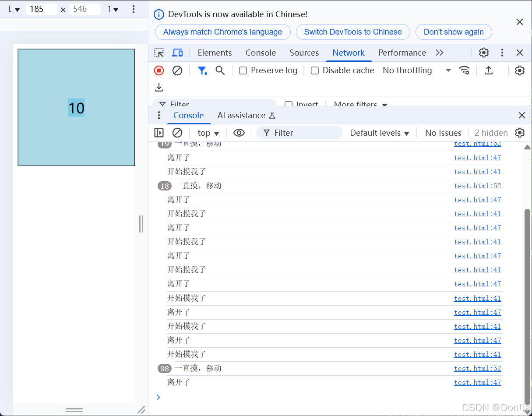Open the test.html:52 source link
This screenshot has width=532, height=416.
coord(477,186)
